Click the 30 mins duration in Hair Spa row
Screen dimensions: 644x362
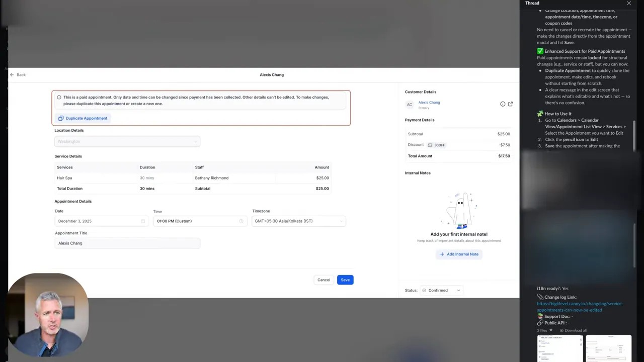[147, 178]
